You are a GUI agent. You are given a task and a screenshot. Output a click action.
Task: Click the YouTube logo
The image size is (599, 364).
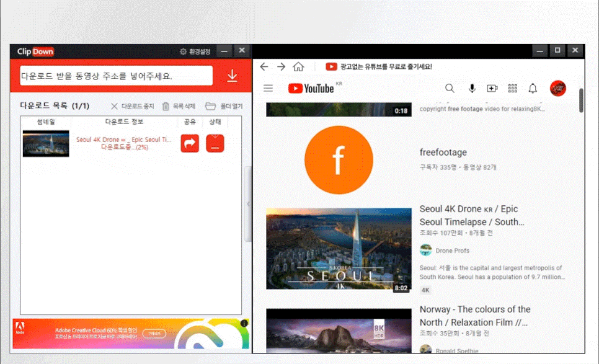pos(311,89)
